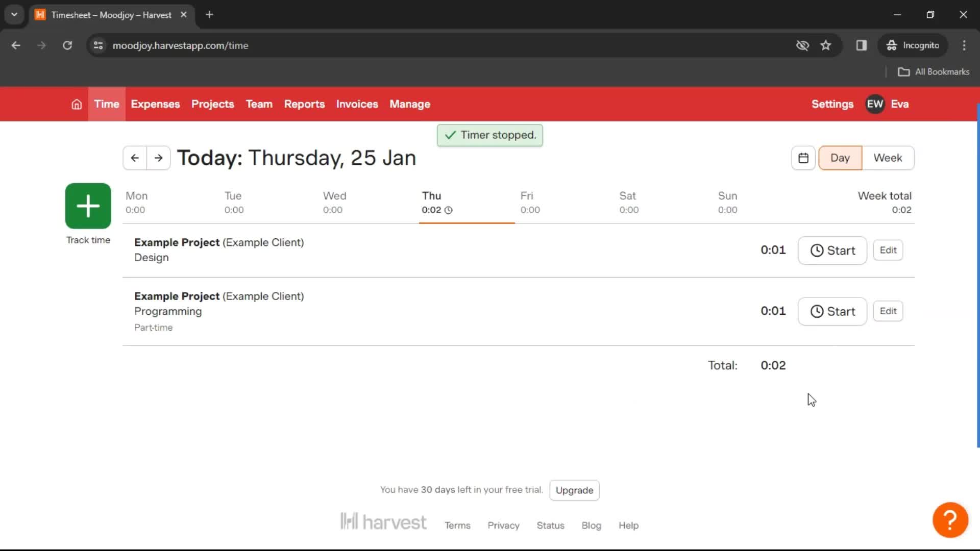
Task: Close the Timesheet Harvest tab
Action: click(x=184, y=15)
